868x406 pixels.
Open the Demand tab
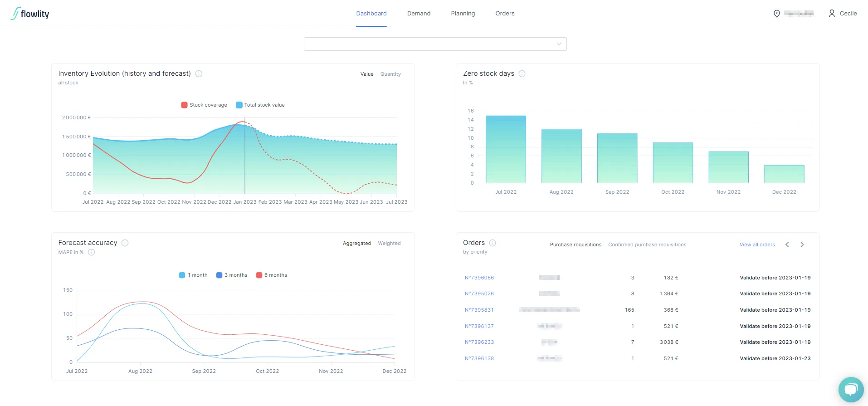point(419,14)
